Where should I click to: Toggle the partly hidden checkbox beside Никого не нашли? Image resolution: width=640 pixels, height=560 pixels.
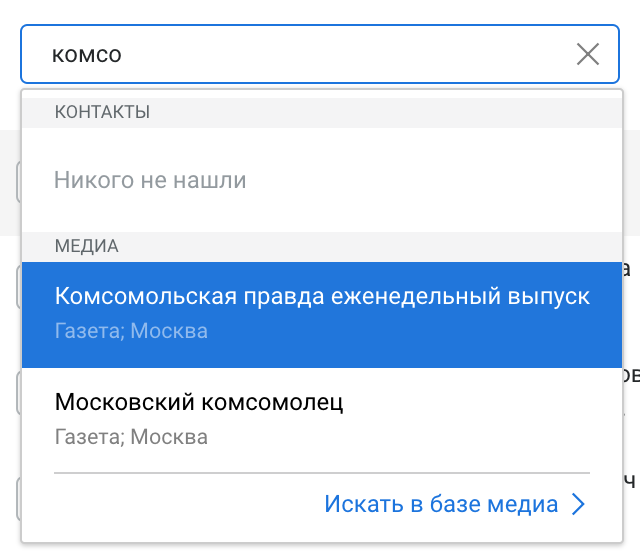pyautogui.click(x=19, y=181)
